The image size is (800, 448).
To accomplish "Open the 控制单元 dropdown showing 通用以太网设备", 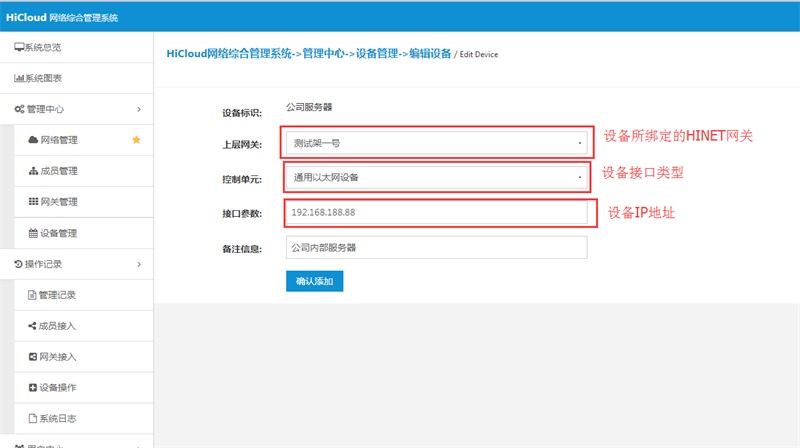I will click(437, 178).
